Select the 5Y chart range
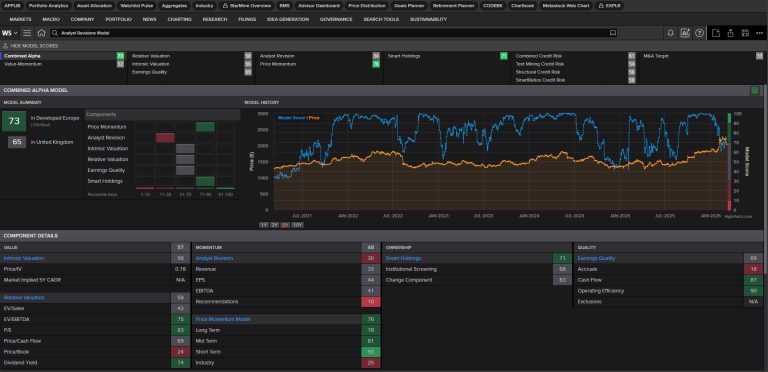This screenshot has height=372, width=768. (x=285, y=225)
